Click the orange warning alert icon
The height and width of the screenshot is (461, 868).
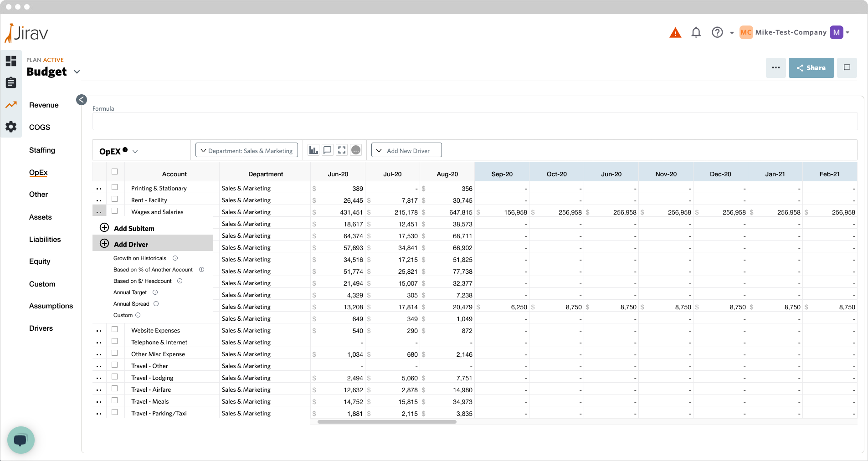pos(675,33)
